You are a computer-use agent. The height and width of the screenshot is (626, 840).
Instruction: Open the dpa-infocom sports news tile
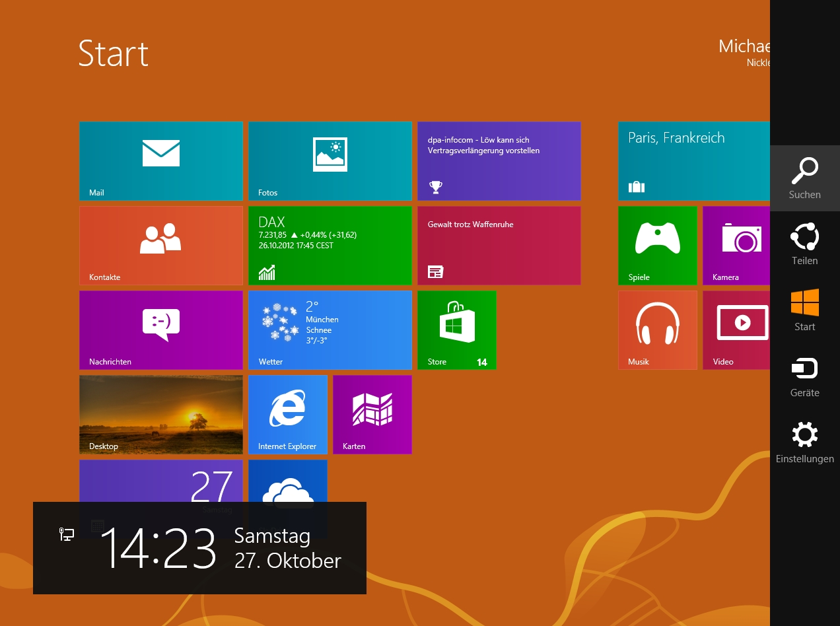coord(499,161)
